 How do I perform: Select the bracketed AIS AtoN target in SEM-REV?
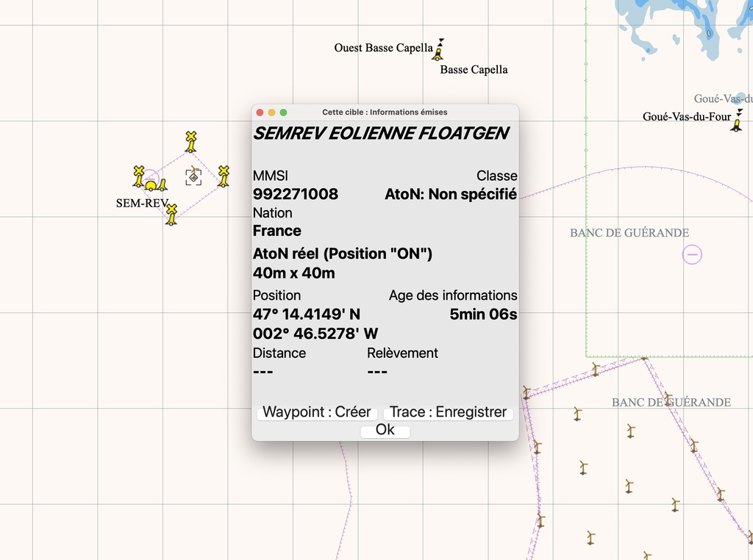[193, 176]
